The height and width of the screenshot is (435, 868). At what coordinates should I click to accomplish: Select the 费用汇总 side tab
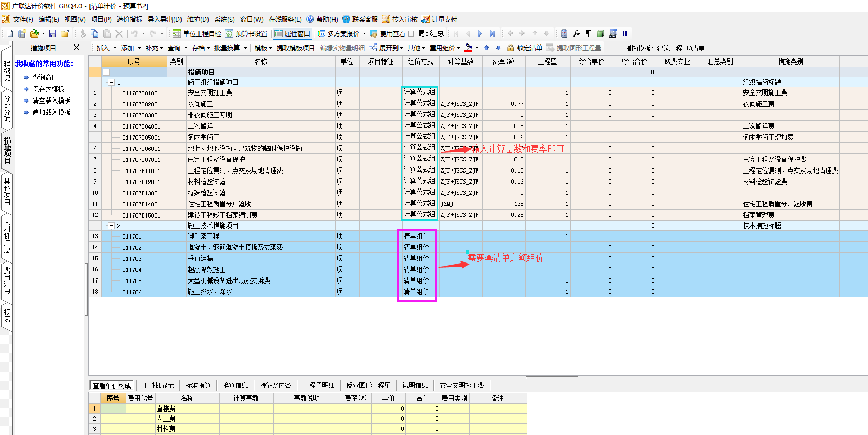click(7, 280)
